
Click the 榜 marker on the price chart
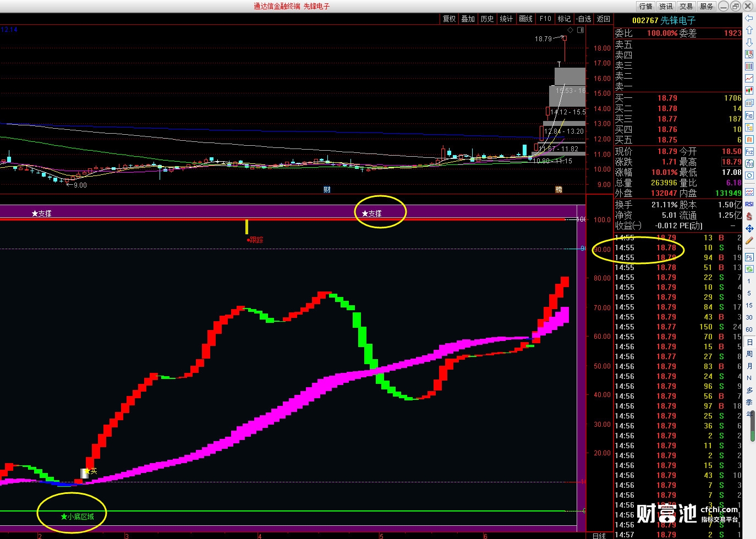[x=558, y=189]
